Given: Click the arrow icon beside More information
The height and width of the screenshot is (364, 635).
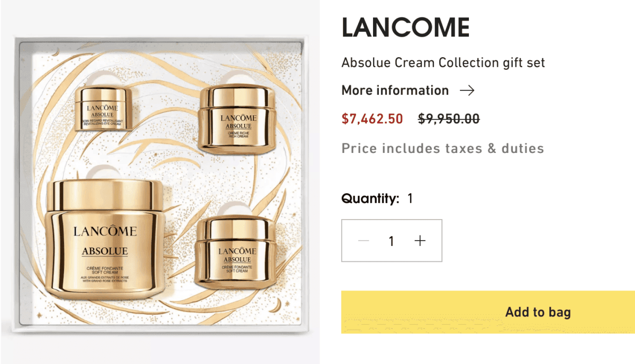Looking at the screenshot, I should coord(467,90).
